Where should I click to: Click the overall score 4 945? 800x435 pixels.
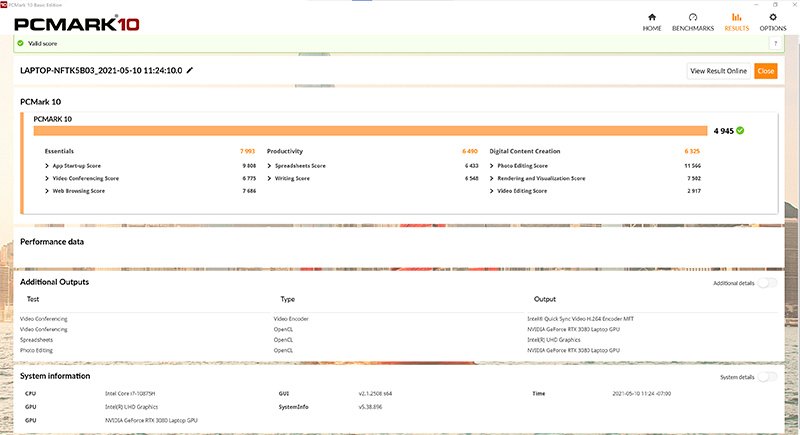(x=723, y=131)
